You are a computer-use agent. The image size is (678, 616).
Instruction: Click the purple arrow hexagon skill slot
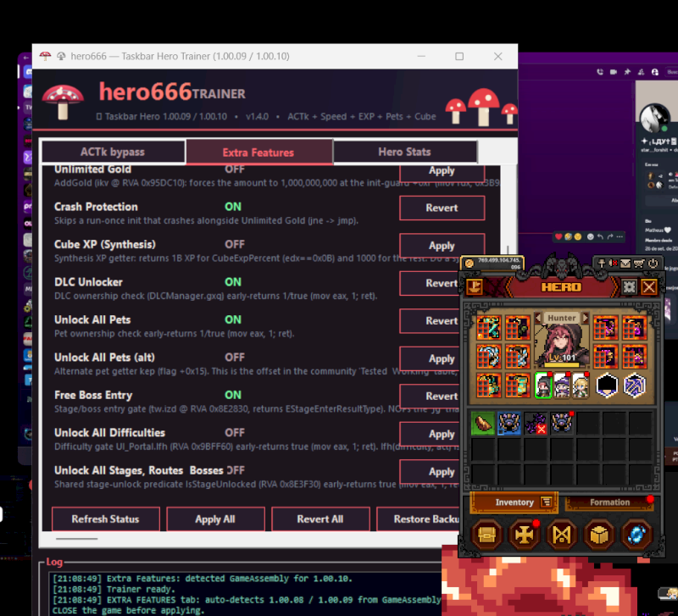(634, 386)
